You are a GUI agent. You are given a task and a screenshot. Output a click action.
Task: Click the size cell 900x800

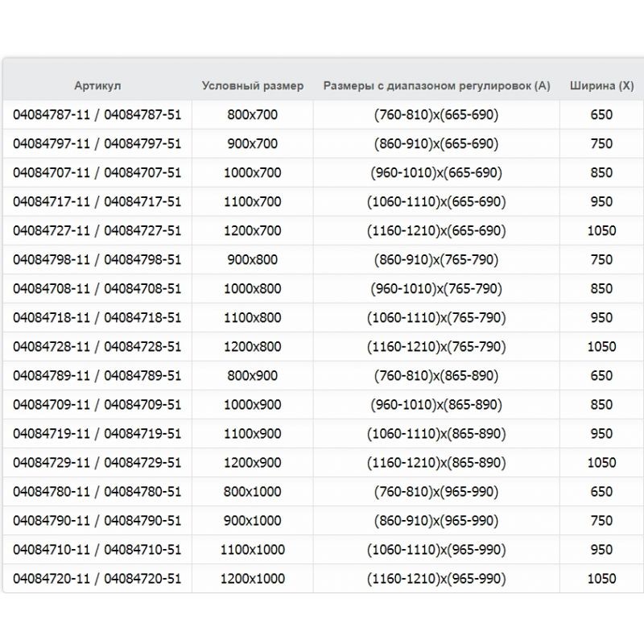tap(253, 259)
